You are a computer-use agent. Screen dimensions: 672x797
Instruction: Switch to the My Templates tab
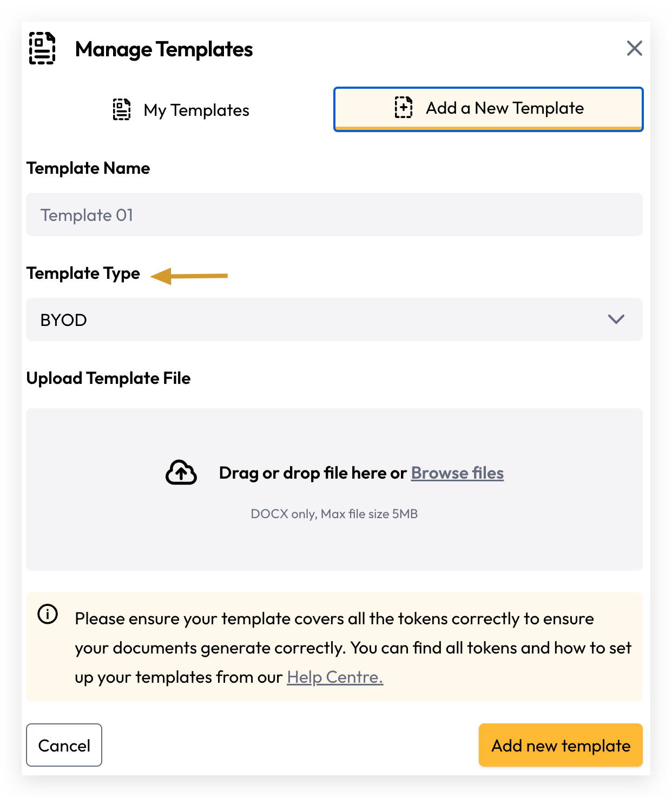pos(181,110)
